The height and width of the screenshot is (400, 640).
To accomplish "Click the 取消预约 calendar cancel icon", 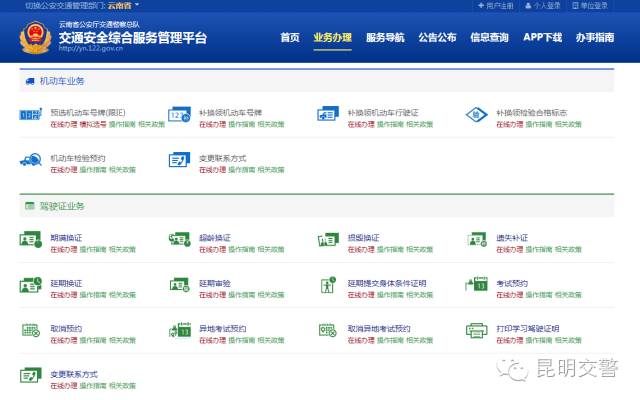I will point(31,330).
